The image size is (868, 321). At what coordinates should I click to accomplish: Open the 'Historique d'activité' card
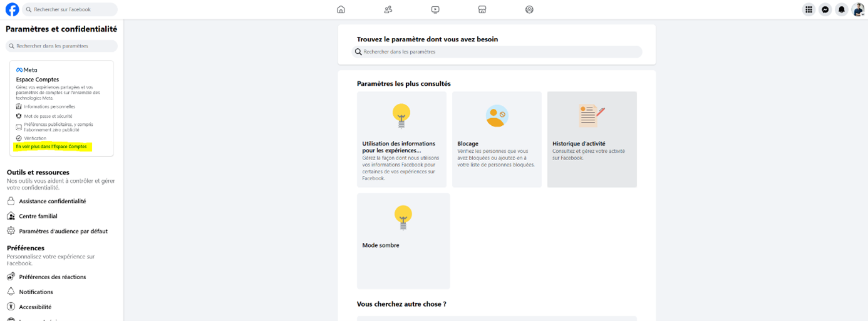[592, 140]
